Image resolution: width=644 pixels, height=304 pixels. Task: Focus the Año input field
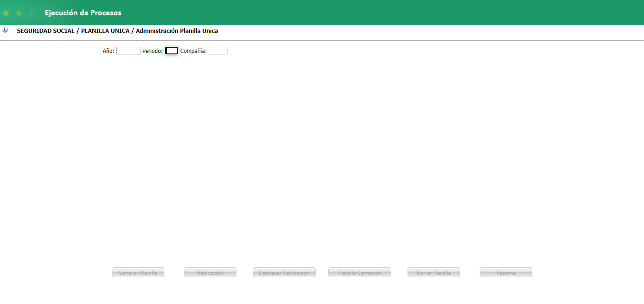coord(128,51)
